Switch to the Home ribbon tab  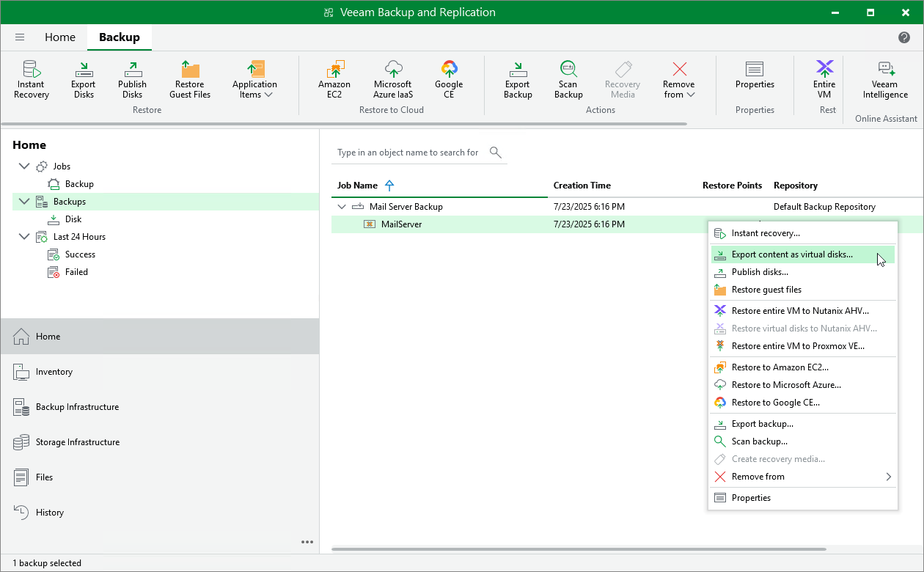(x=60, y=37)
